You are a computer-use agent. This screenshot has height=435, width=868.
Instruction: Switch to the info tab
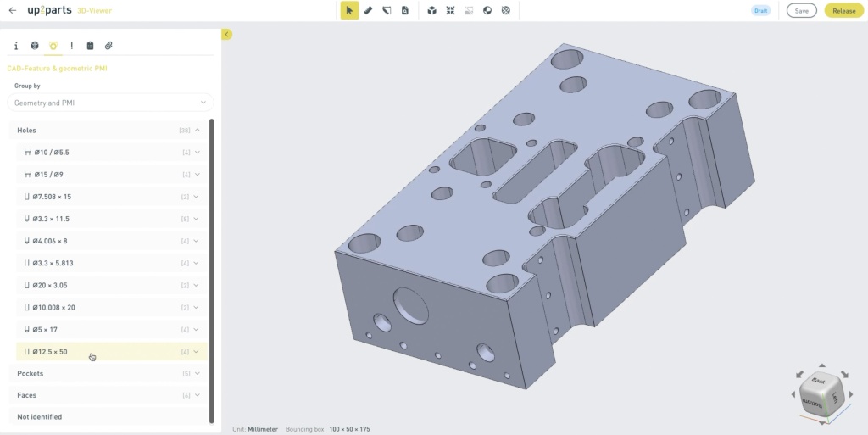click(16, 46)
